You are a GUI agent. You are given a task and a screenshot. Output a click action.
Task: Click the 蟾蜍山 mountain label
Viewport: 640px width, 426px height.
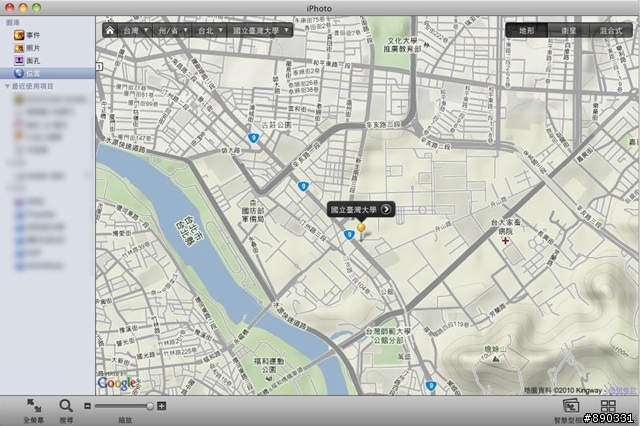[x=495, y=349]
